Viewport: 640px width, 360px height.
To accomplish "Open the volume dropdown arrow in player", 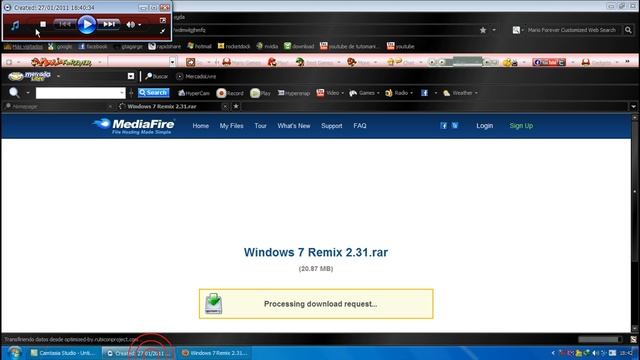I will 140,25.
